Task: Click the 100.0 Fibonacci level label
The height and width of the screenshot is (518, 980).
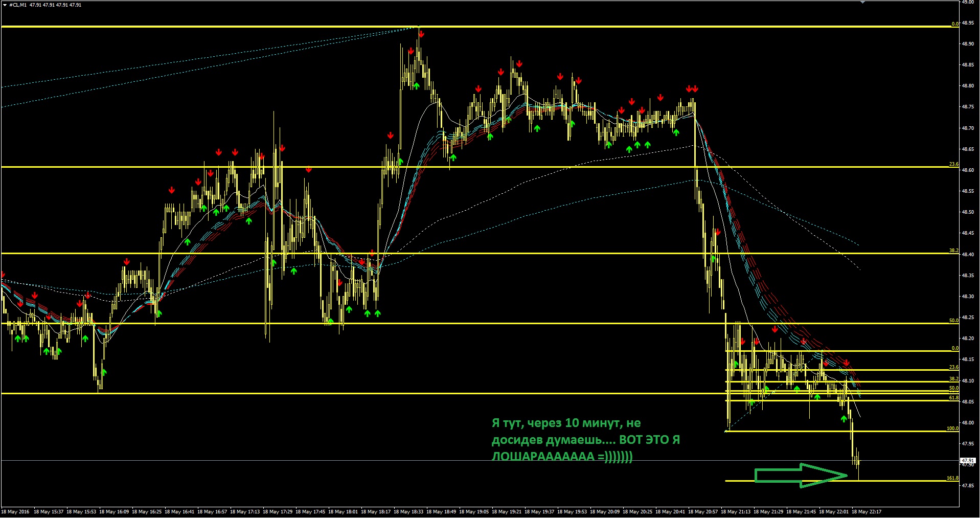Action: pyautogui.click(x=952, y=429)
